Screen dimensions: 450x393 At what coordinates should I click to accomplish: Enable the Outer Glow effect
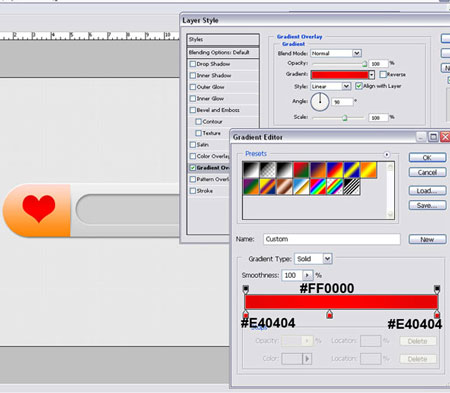[x=193, y=87]
